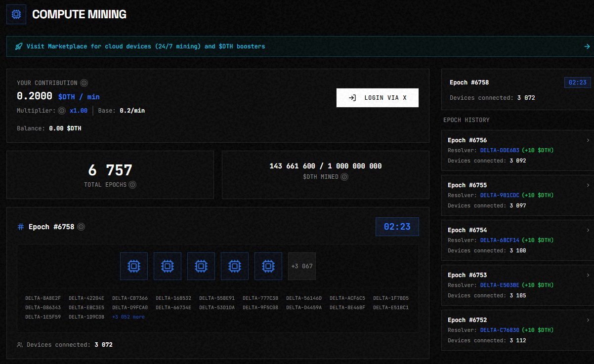The width and height of the screenshot is (594, 364).
Task: Expand Epoch #6756 history entry chevron
Action: point(588,140)
